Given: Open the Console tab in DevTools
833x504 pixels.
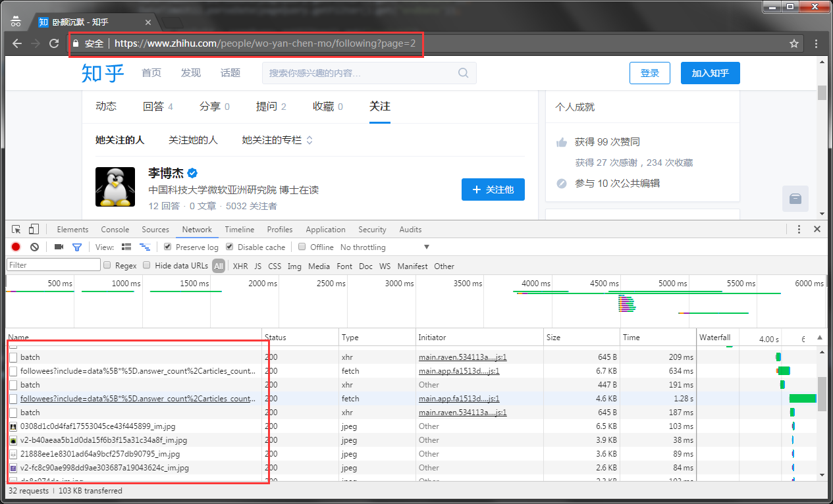Looking at the screenshot, I should coord(115,230).
